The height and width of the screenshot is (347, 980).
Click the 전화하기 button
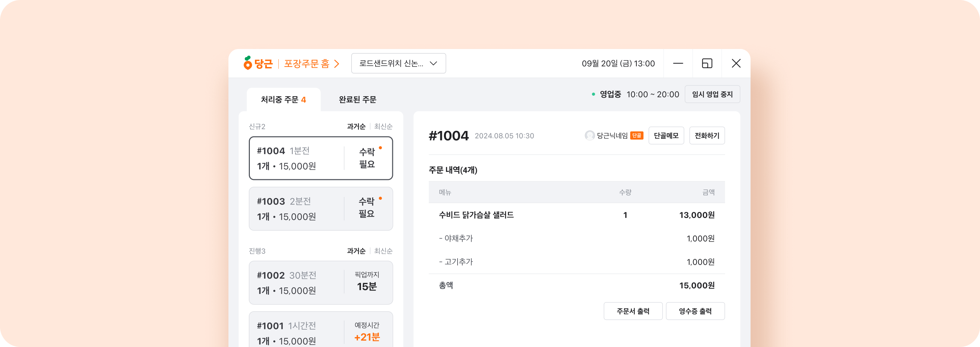(707, 136)
